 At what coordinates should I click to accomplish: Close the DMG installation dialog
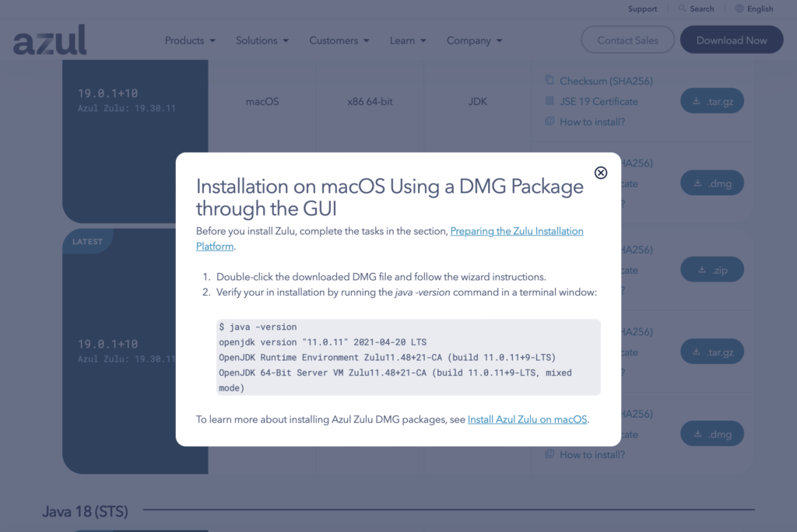601,173
